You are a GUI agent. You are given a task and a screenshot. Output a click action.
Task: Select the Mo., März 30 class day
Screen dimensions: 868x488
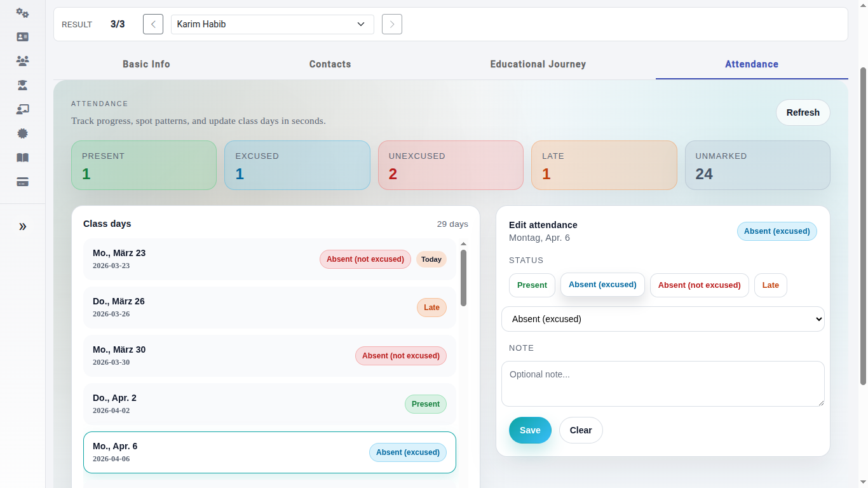269,356
